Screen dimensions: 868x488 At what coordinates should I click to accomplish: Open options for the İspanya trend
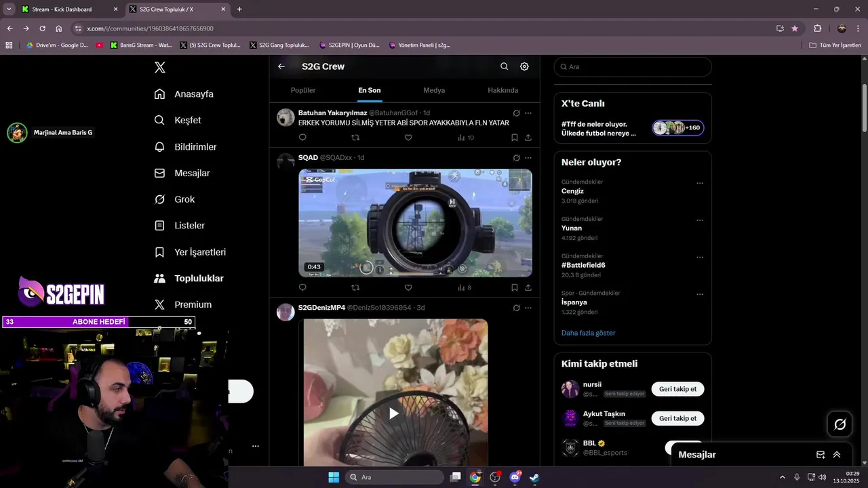pyautogui.click(x=700, y=294)
